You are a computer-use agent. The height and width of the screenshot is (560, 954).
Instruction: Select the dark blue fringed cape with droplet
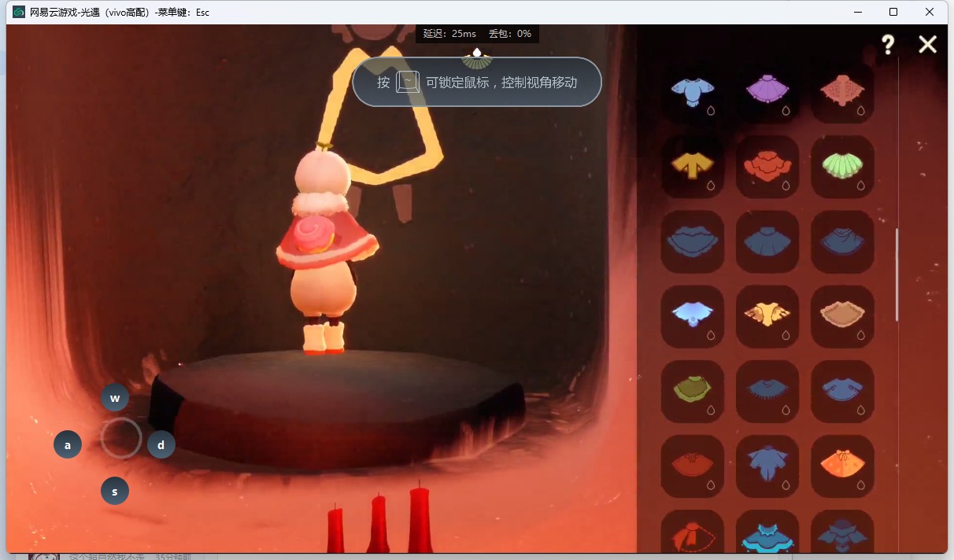[x=767, y=391]
